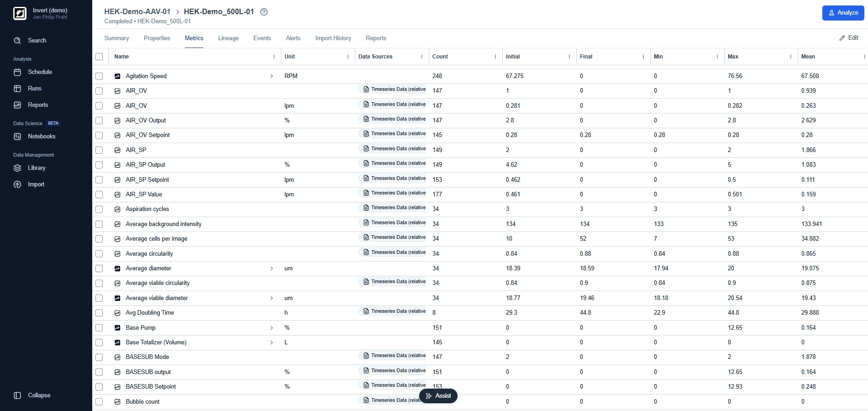The height and width of the screenshot is (411, 868).
Task: Click the Import upload icon
Action: [x=17, y=184]
